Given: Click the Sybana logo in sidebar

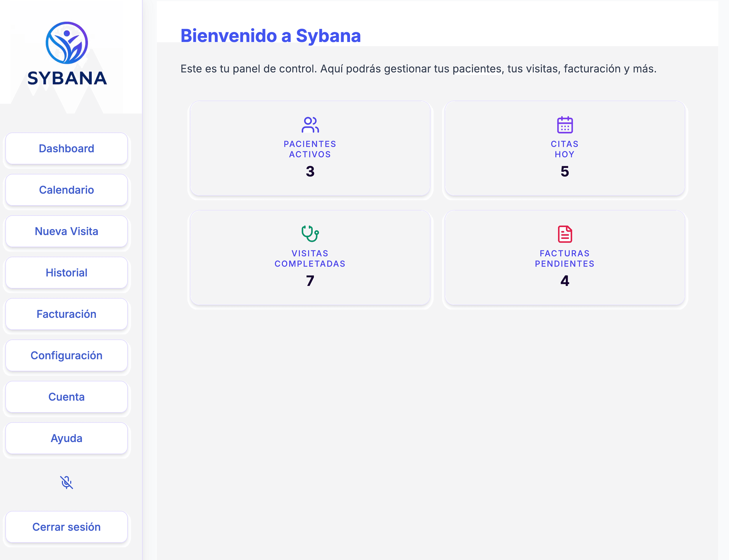Looking at the screenshot, I should [67, 53].
